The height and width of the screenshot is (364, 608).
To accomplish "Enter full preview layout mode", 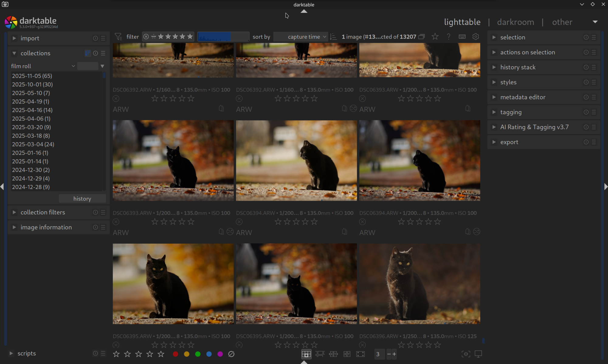I will pyautogui.click(x=361, y=354).
